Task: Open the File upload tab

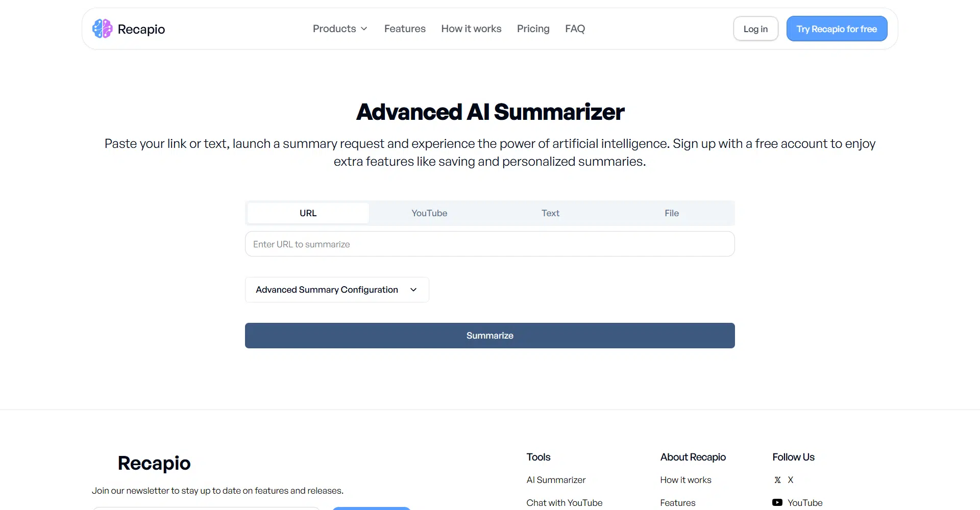Action: (x=671, y=213)
